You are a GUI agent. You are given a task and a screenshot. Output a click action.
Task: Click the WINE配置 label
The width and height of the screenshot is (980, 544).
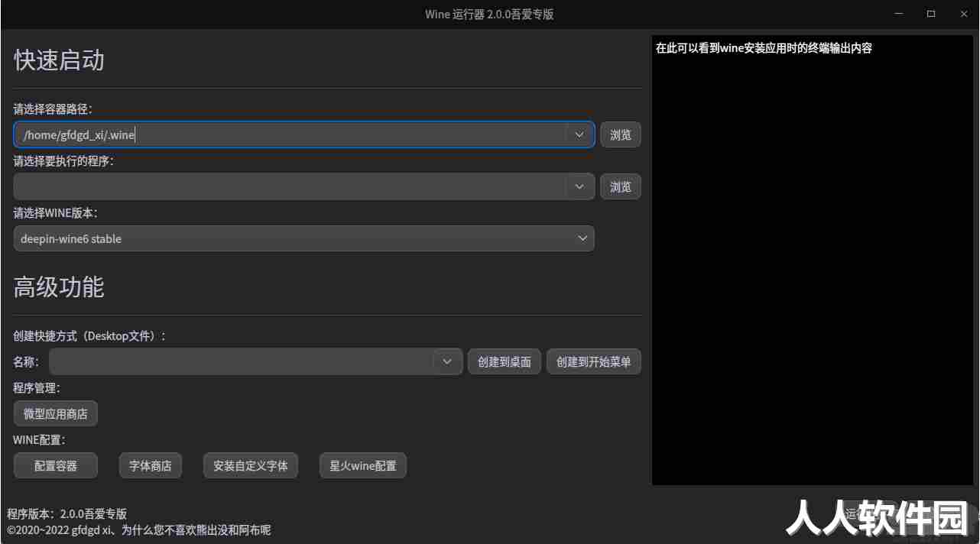(x=39, y=440)
